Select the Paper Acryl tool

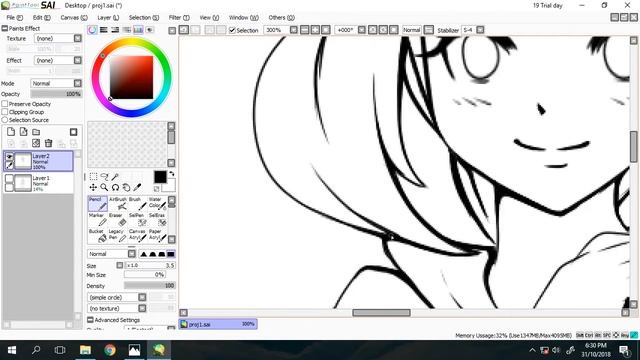tap(157, 236)
